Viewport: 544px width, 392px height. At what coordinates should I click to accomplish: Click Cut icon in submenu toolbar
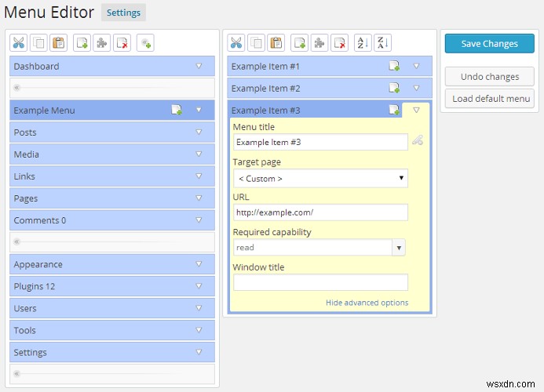[236, 43]
